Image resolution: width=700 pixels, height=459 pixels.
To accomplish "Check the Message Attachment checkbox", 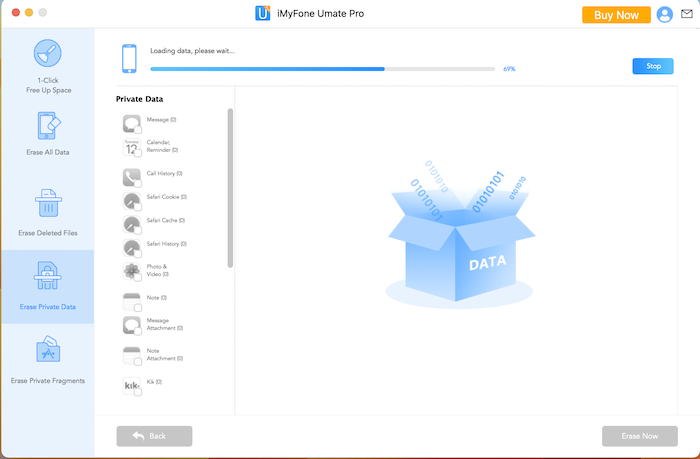I will 138,331.
